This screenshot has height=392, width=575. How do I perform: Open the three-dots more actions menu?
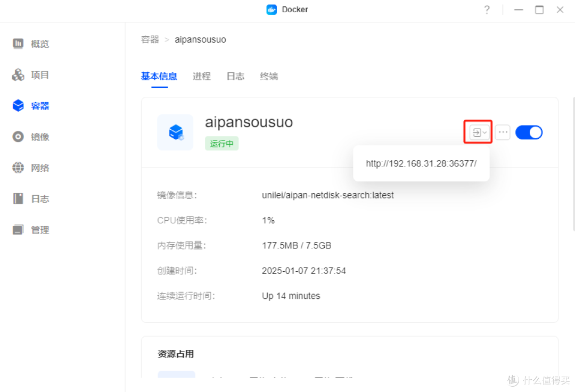click(503, 132)
